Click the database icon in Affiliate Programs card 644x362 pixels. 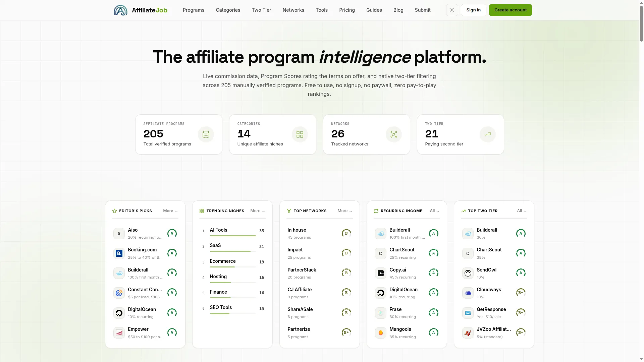(206, 134)
